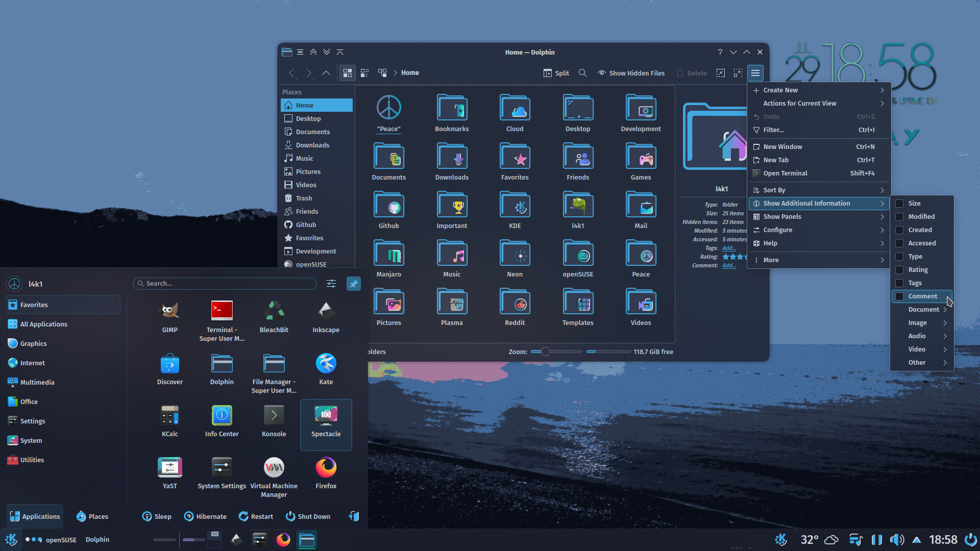The image size is (980, 551).
Task: Click the launcher Search field
Action: point(225,284)
